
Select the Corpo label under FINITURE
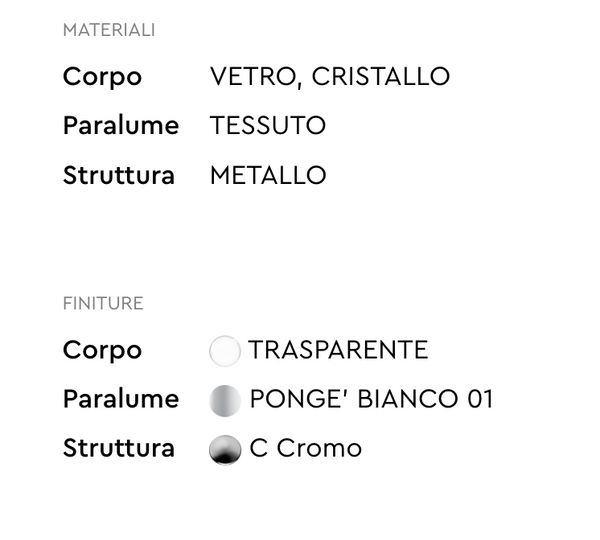[x=102, y=351]
